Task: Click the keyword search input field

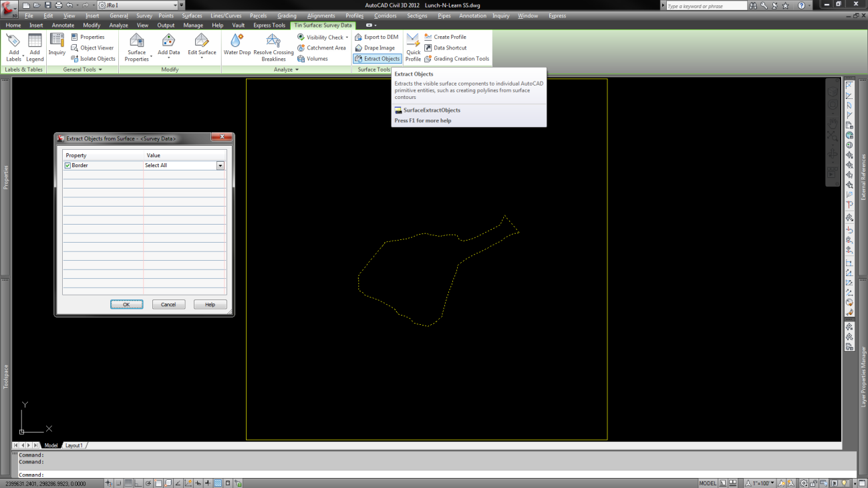Action: click(706, 5)
